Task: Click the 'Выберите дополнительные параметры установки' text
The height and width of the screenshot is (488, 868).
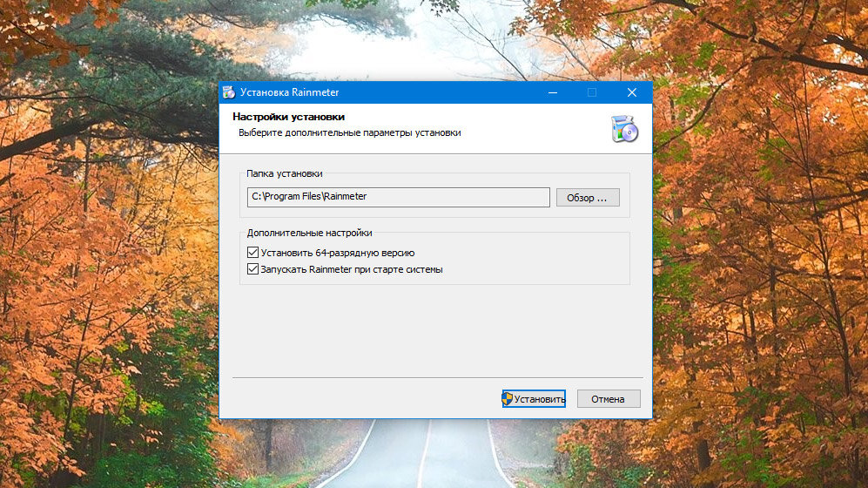Action: 349,133
